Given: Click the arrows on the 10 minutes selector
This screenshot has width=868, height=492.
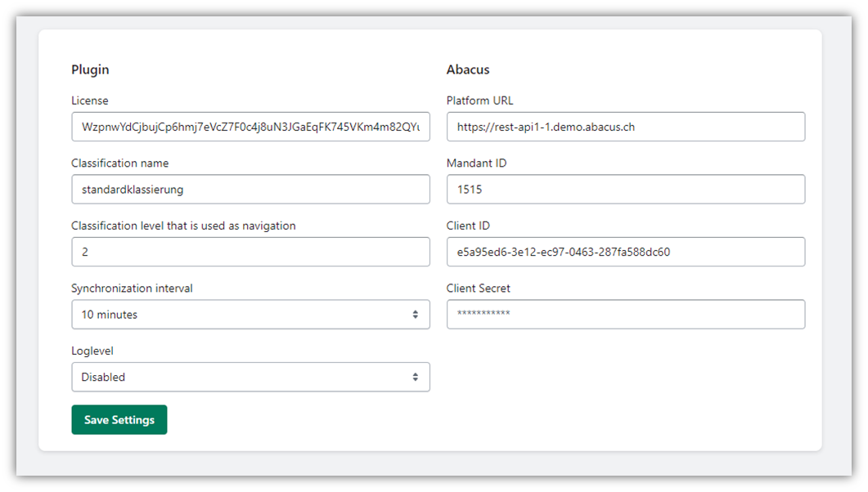Looking at the screenshot, I should 415,315.
